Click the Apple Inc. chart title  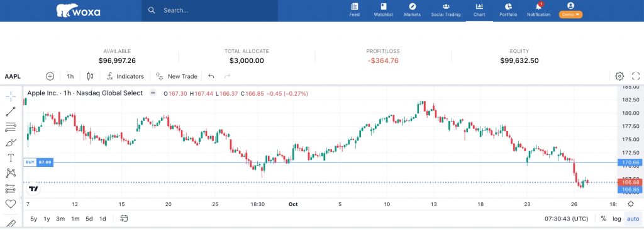tap(85, 93)
